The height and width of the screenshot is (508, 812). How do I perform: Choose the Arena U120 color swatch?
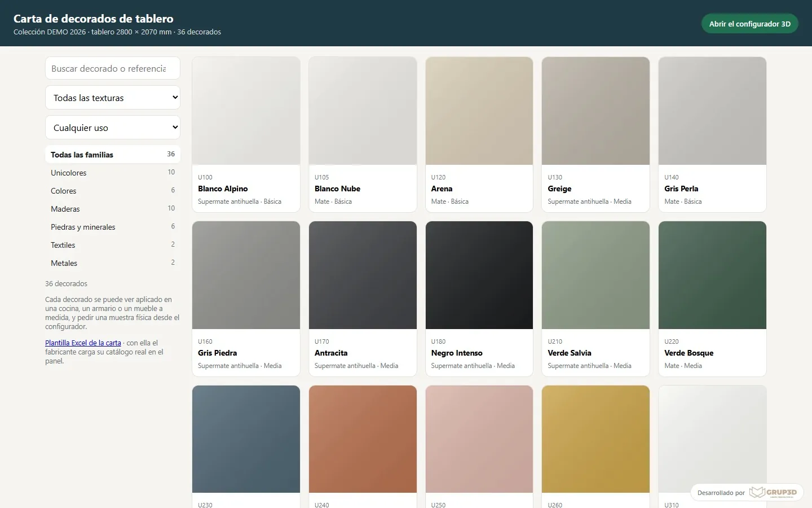(x=479, y=111)
